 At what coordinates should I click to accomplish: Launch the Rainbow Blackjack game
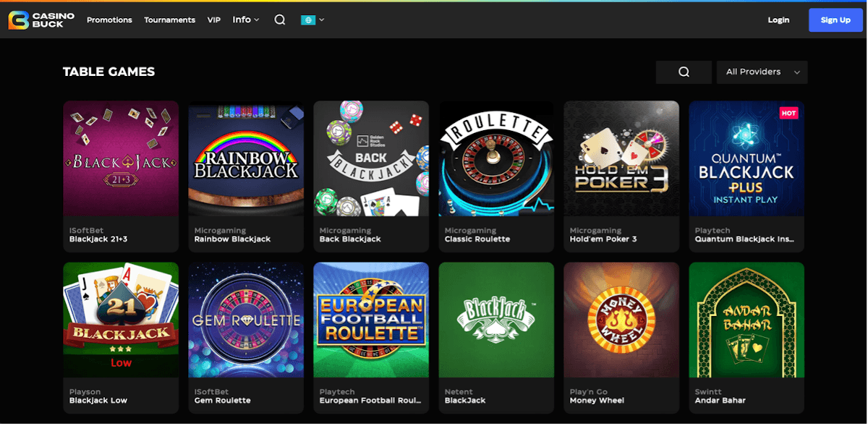(246, 158)
